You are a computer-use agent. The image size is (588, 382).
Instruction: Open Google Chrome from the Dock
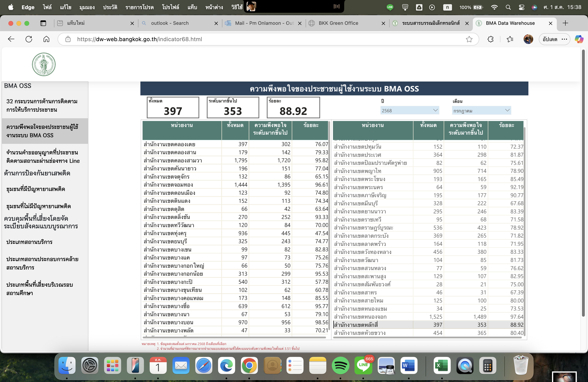[x=249, y=365]
